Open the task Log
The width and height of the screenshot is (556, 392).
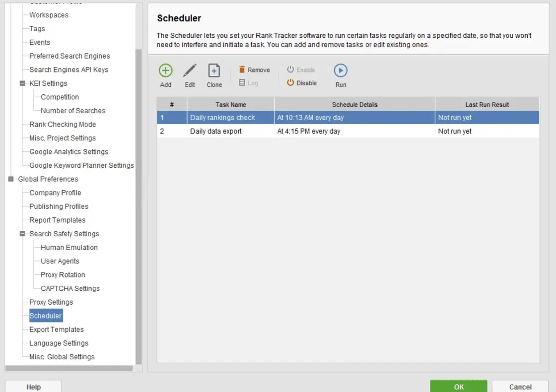pyautogui.click(x=248, y=83)
